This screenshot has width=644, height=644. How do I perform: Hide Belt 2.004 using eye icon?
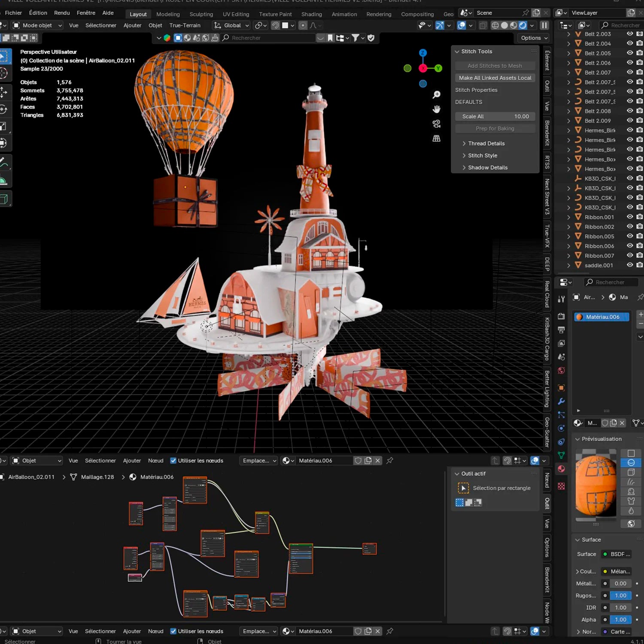coord(630,43)
